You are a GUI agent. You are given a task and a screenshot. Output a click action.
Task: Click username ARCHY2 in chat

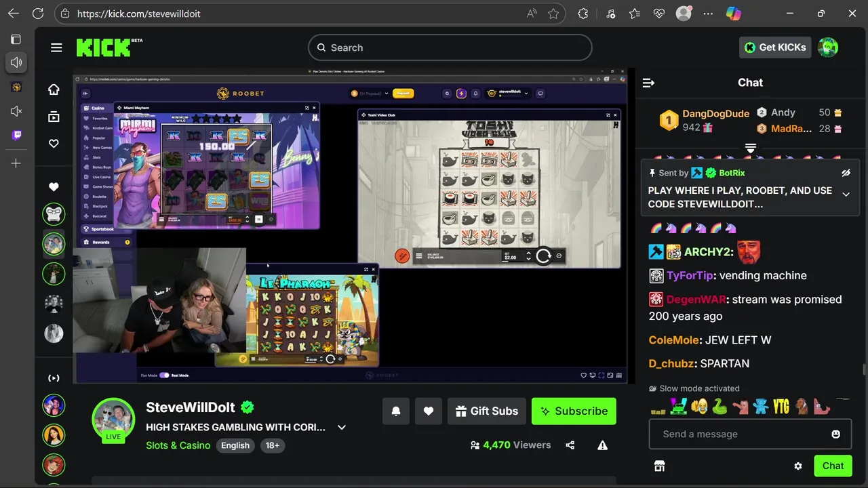tap(707, 252)
